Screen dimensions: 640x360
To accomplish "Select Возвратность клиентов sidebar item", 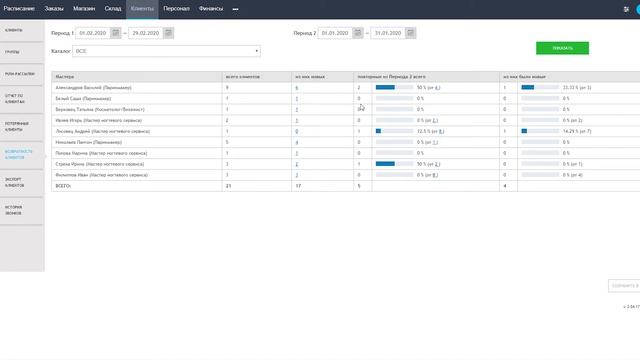I will point(22,154).
